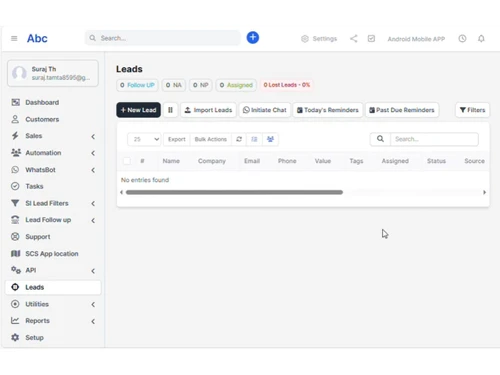The height and width of the screenshot is (375, 500).
Task: Click Import Leads button
Action: click(208, 110)
